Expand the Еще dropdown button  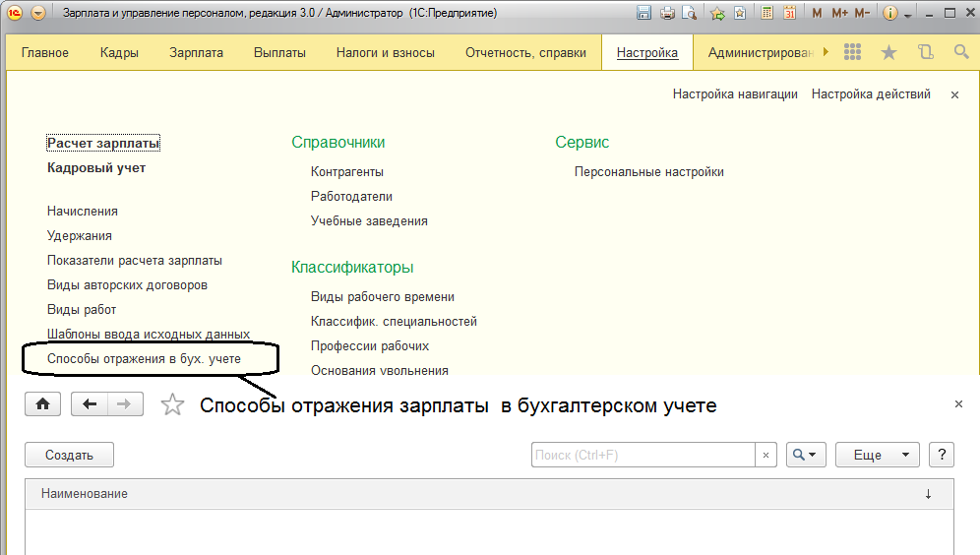(x=877, y=455)
